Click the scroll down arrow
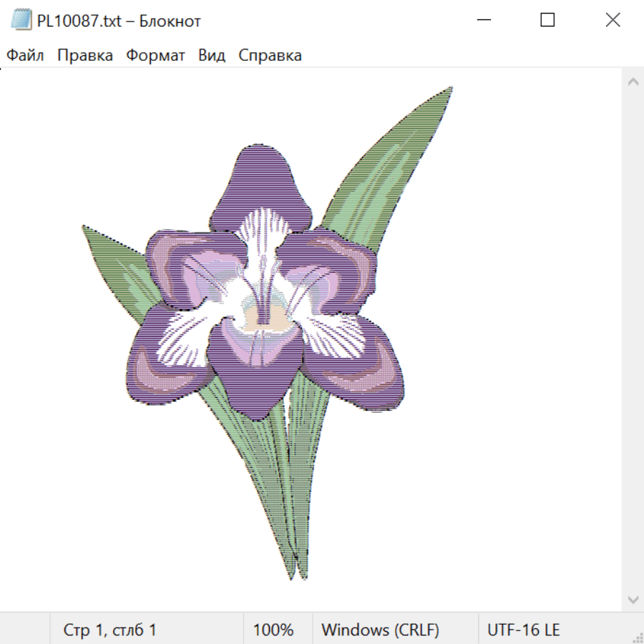Image resolution: width=644 pixels, height=644 pixels. click(x=633, y=599)
